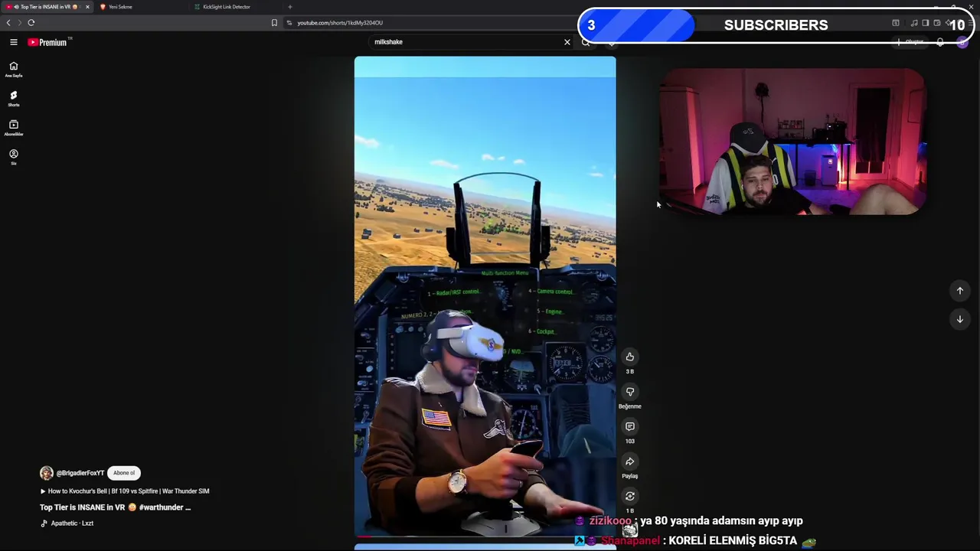The height and width of the screenshot is (551, 980).
Task: Open the account avatar menu
Action: [x=962, y=42]
